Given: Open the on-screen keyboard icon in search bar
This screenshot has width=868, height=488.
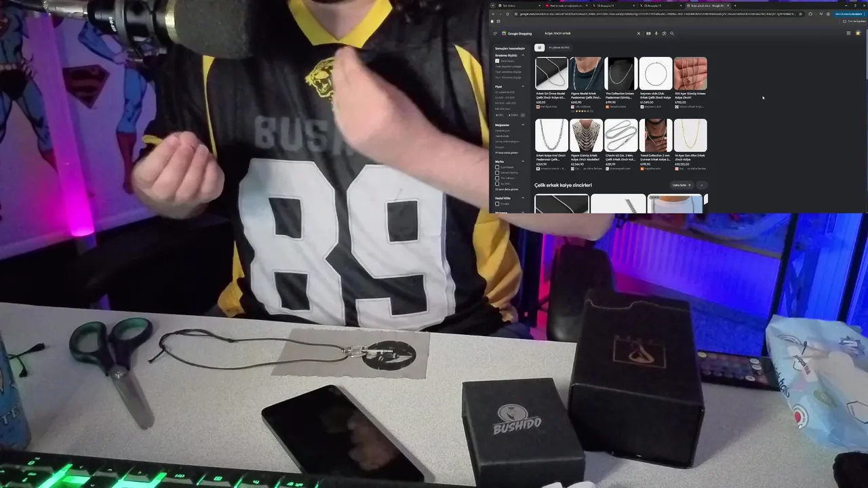Looking at the screenshot, I should (648, 33).
